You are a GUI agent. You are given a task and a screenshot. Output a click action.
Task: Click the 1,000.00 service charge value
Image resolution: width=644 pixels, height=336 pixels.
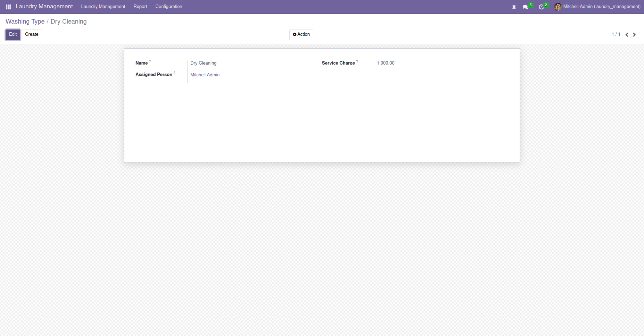(x=386, y=63)
